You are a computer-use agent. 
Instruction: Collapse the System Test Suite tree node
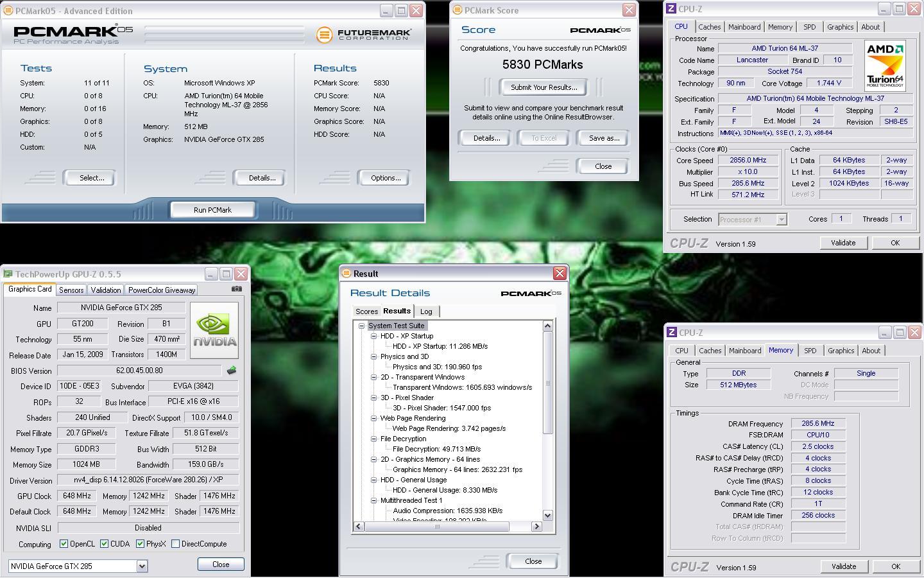[361, 326]
